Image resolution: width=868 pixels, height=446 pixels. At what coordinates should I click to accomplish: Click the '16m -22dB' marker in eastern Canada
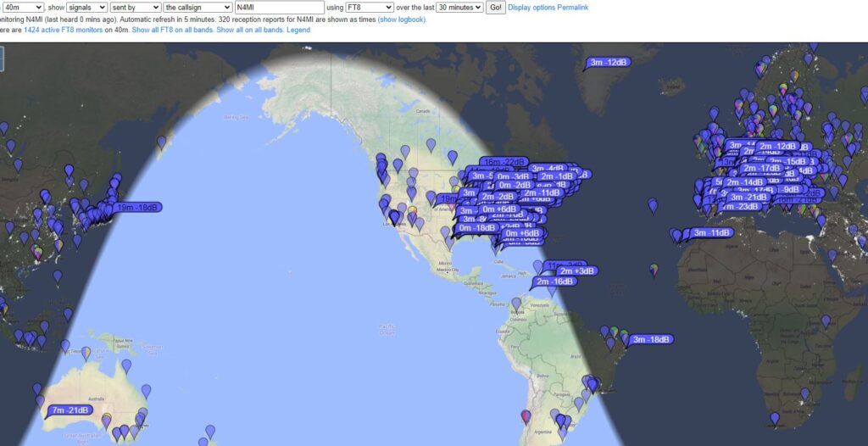(504, 162)
